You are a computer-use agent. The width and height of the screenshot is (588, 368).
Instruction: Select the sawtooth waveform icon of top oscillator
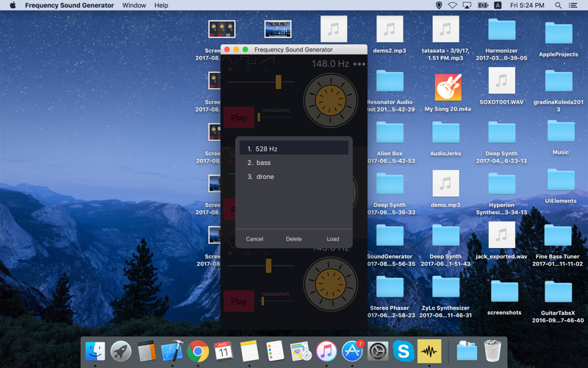point(266,60)
